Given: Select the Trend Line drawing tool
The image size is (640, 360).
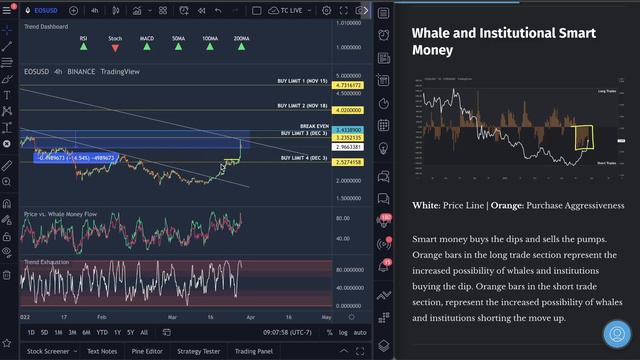Looking at the screenshot, I should 7,46.
